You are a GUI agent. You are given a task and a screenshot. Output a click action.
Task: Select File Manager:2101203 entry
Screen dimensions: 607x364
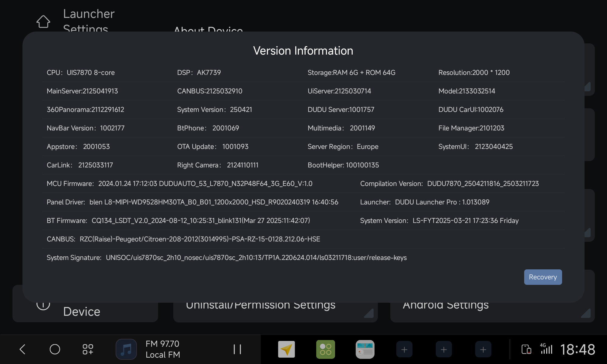471,128
